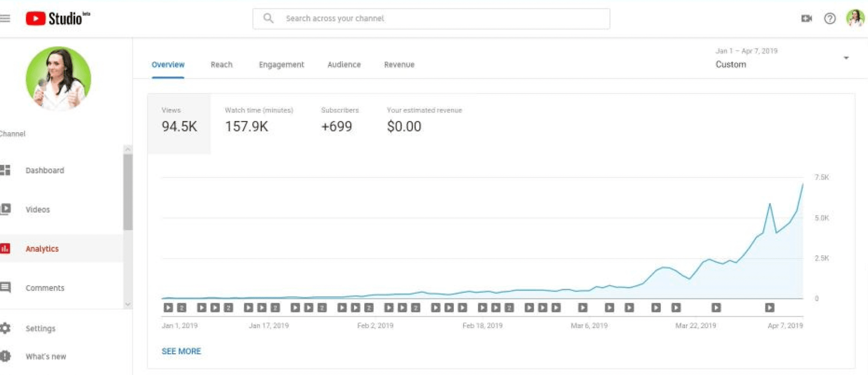Open the account avatar in top right
Viewport: 868px width, 375px height.
tap(855, 19)
